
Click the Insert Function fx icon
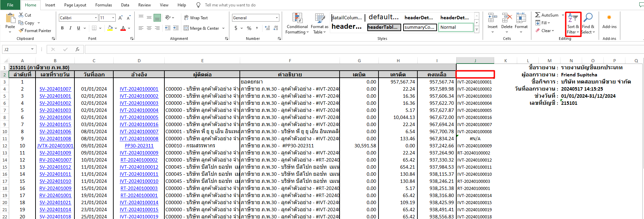coord(77,49)
